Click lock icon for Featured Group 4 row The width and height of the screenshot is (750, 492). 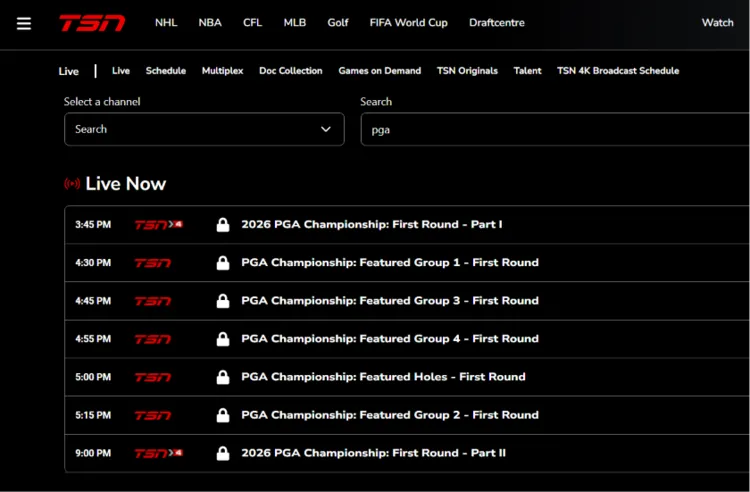point(223,339)
